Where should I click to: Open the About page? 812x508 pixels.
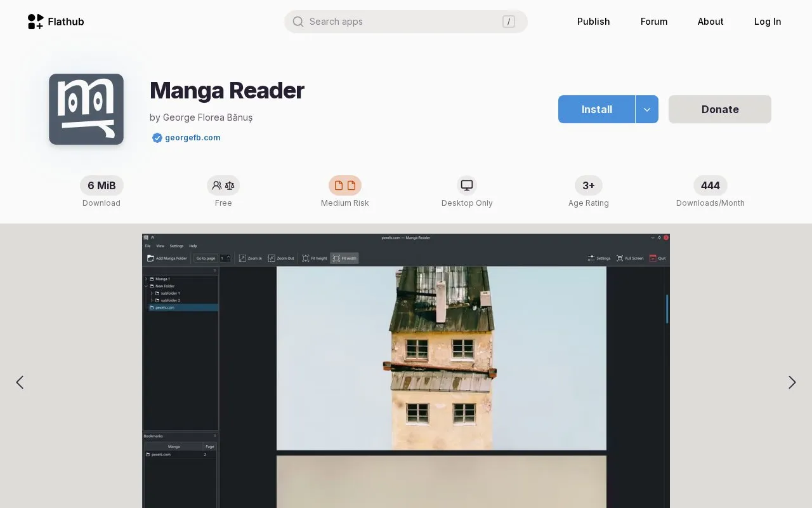coord(710,22)
